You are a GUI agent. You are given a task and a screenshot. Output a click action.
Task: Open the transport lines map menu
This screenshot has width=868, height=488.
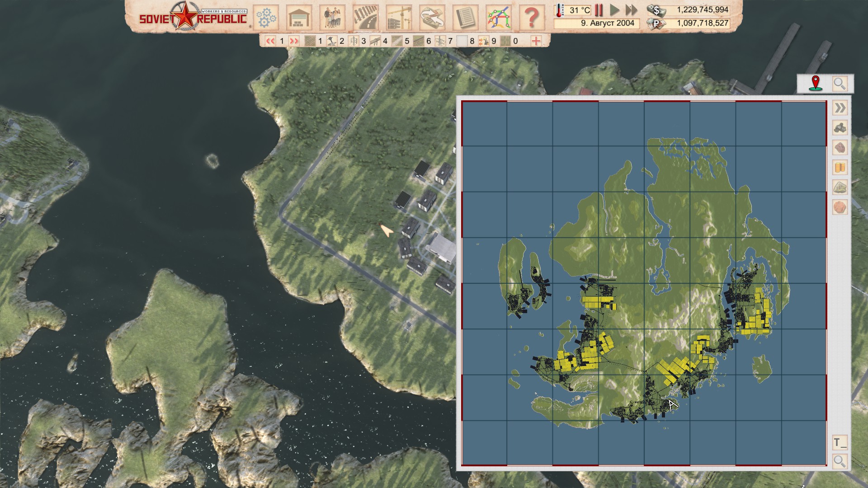pos(499,18)
